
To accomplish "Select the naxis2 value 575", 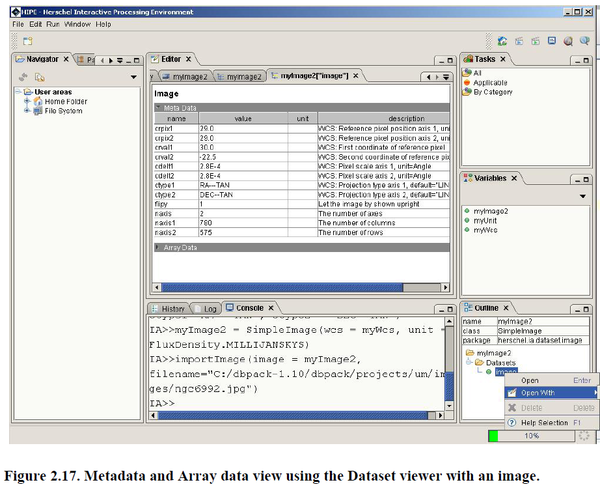I will coord(243,232).
